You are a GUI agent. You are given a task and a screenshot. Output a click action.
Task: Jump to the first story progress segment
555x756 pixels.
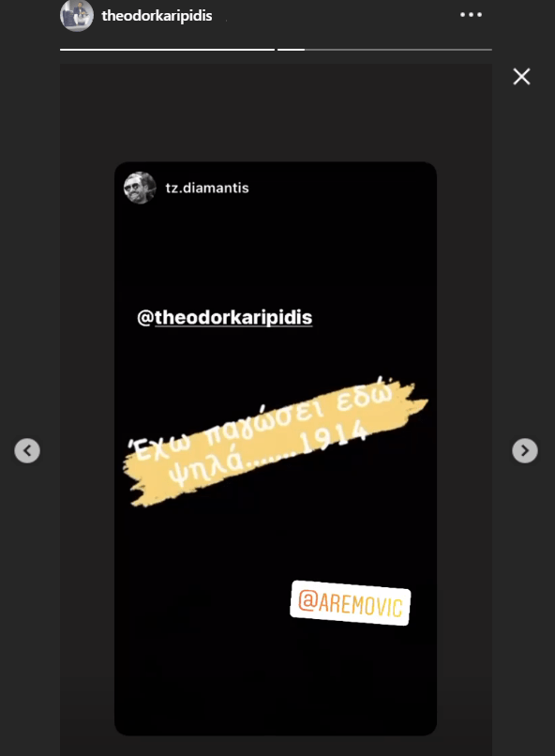coord(167,49)
